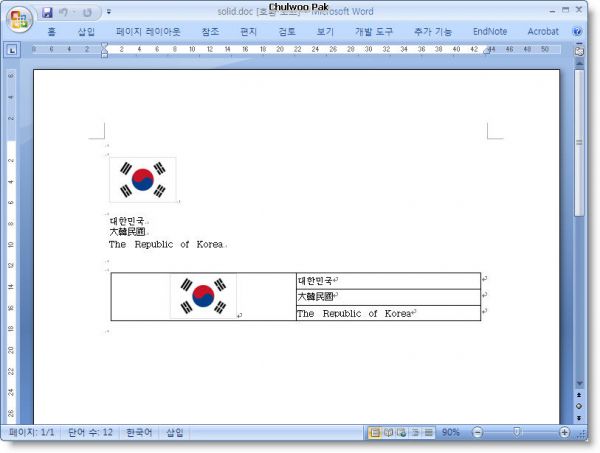Click the Redo icon in Quick Access
This screenshot has height=453, width=600.
click(87, 13)
